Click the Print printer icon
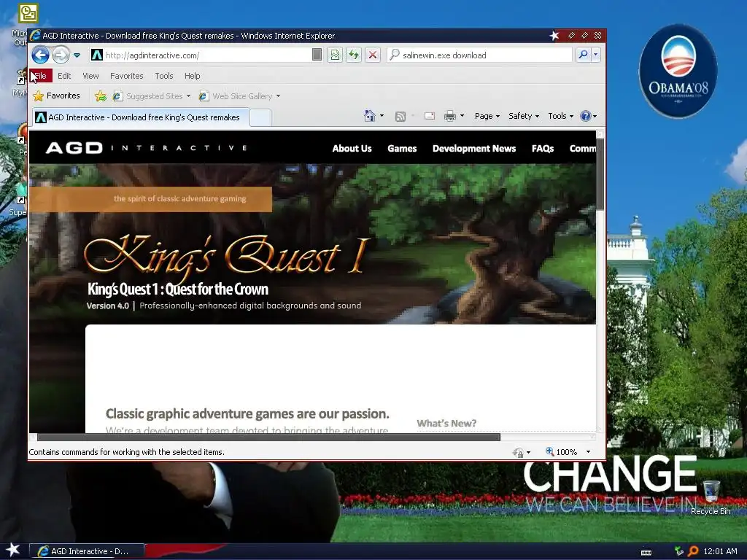Image resolution: width=747 pixels, height=560 pixels. point(449,116)
